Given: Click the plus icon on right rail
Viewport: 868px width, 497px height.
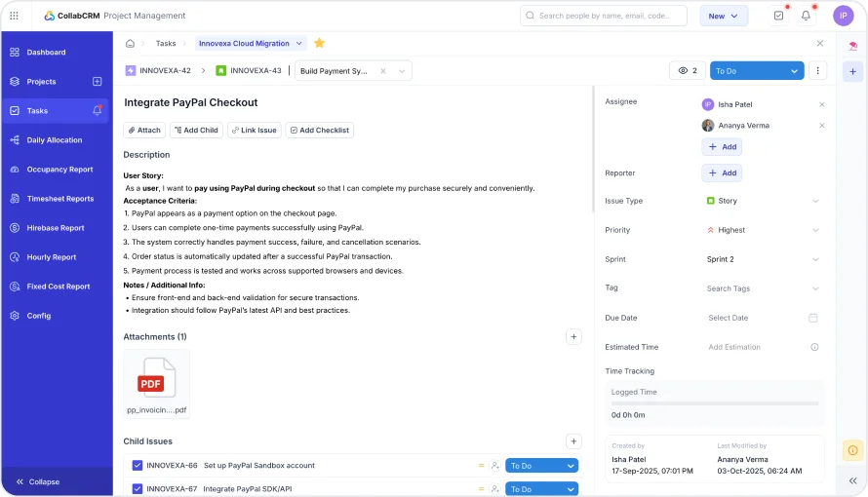Looking at the screenshot, I should 852,72.
